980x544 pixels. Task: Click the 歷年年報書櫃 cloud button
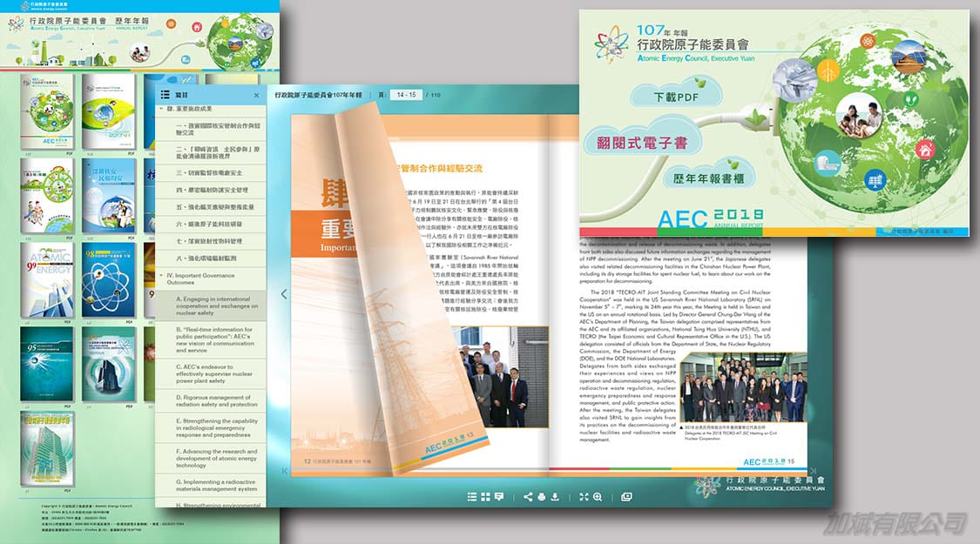click(x=709, y=178)
